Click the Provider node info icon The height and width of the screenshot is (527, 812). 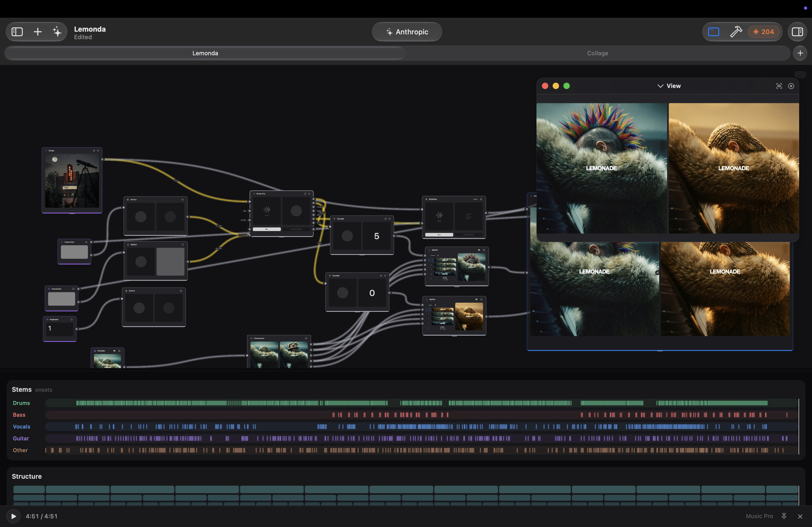119,351
